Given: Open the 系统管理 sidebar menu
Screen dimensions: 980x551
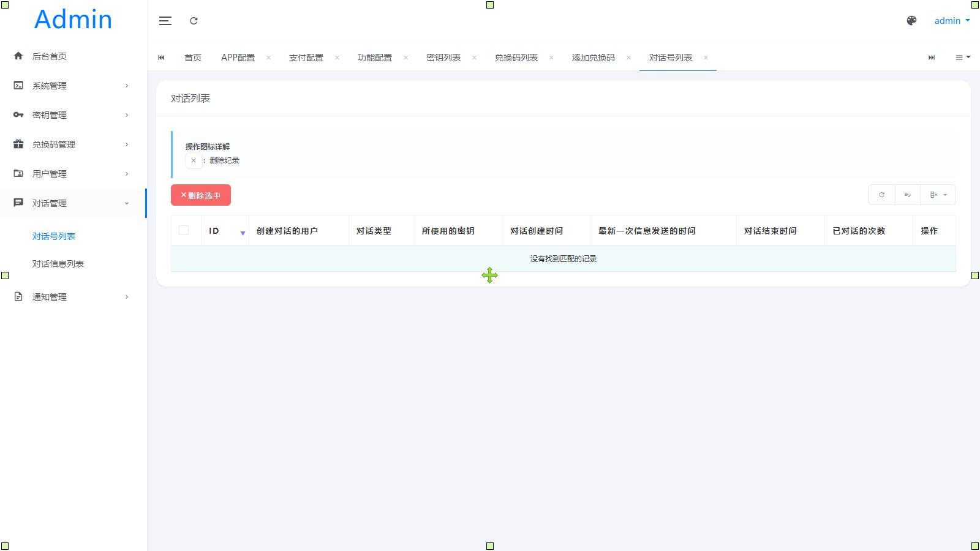Looking at the screenshot, I should click(x=50, y=86).
